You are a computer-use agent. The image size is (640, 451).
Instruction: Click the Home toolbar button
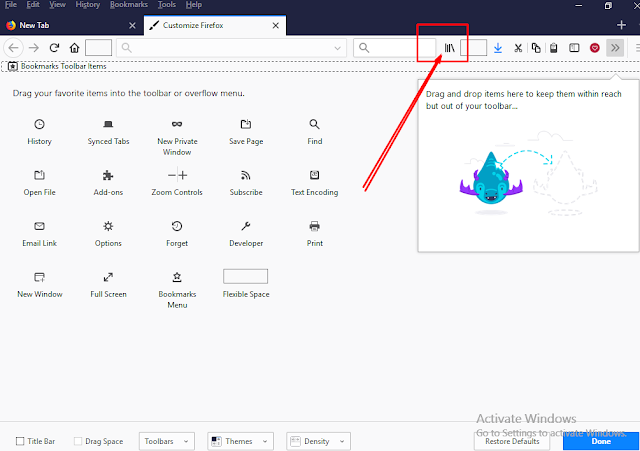tap(74, 48)
